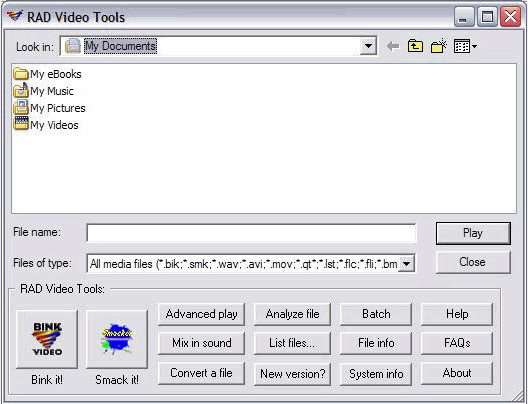Check for New version?
The width and height of the screenshot is (528, 404).
point(292,373)
